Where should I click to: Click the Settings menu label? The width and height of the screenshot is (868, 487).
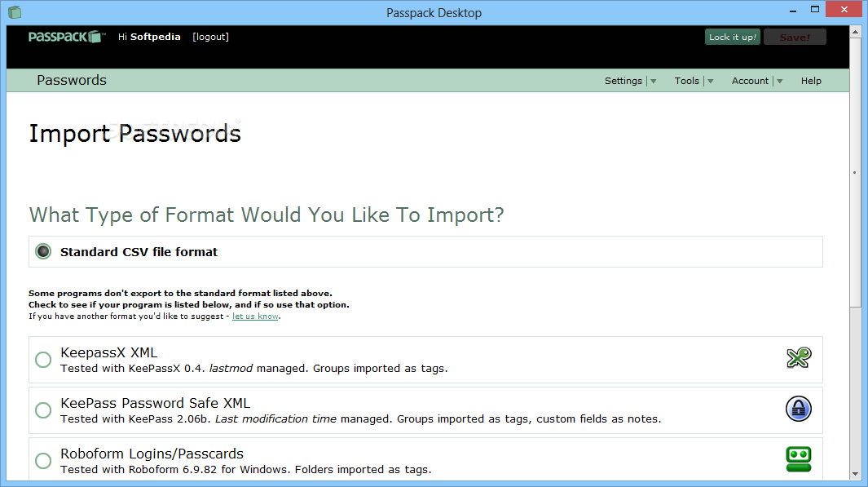623,81
